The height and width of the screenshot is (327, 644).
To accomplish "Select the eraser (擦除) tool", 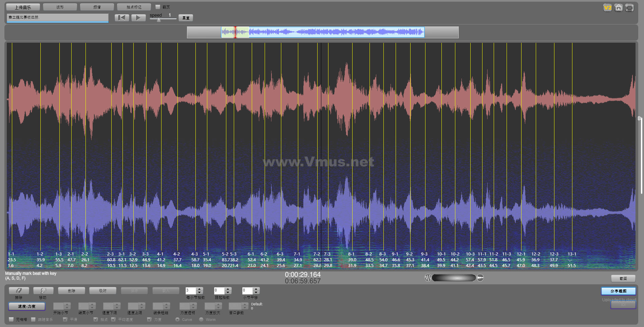I will 19,291.
